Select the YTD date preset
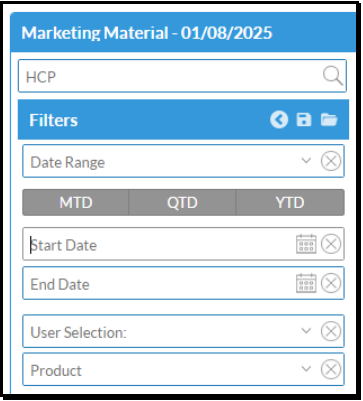 [290, 202]
